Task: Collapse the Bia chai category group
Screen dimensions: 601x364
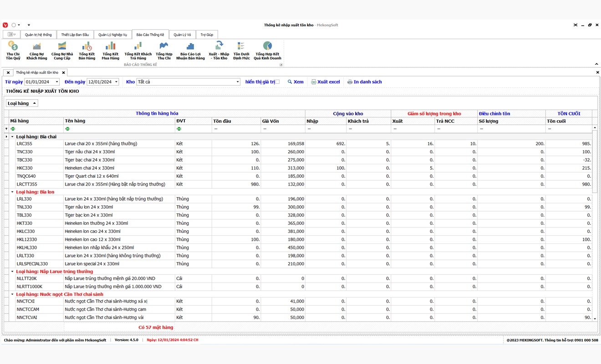Action: click(x=12, y=136)
